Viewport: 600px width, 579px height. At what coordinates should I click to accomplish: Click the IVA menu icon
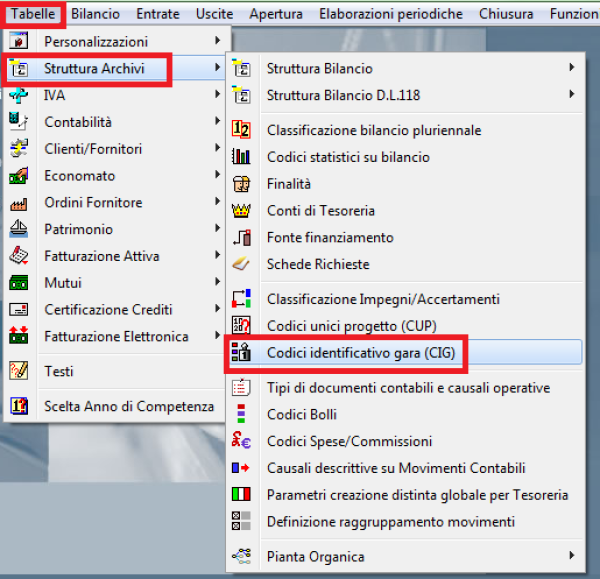18,95
